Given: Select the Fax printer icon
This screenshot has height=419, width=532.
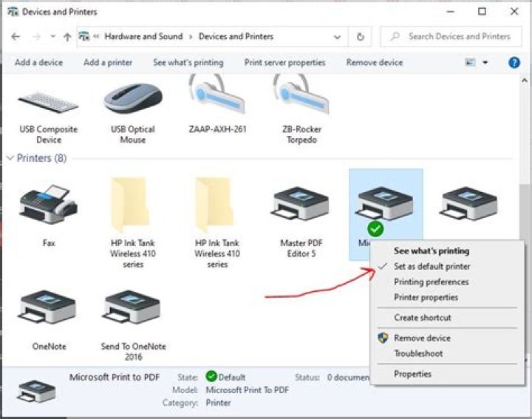Looking at the screenshot, I should (x=49, y=204).
